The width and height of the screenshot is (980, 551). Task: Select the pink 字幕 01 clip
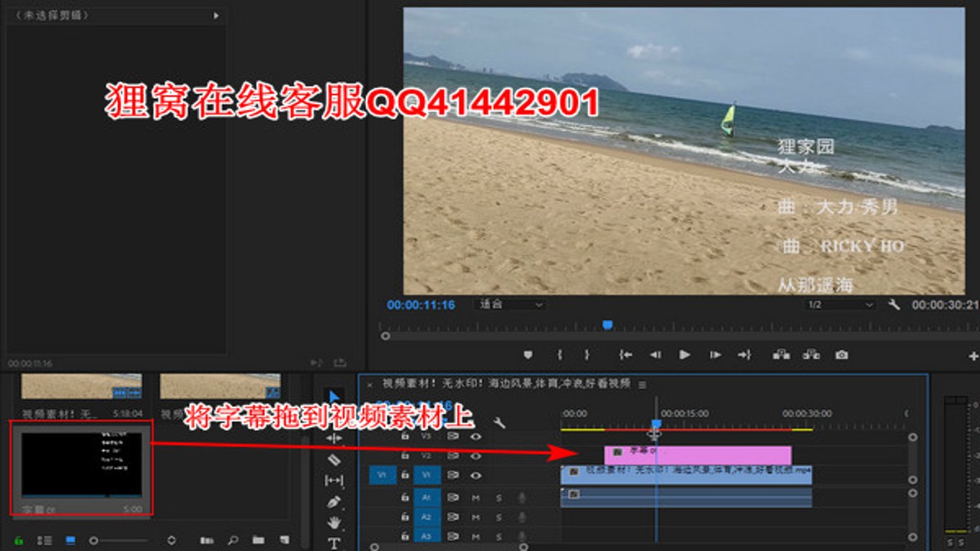(697, 455)
